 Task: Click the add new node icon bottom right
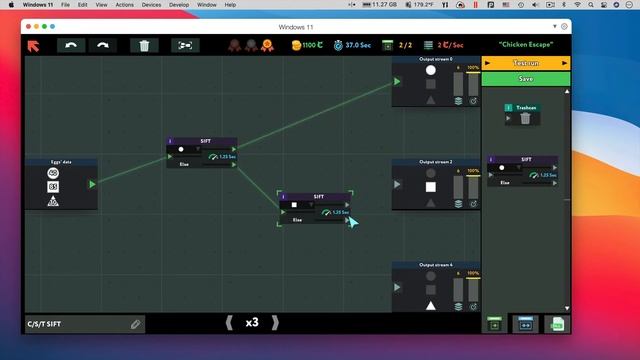(494, 324)
